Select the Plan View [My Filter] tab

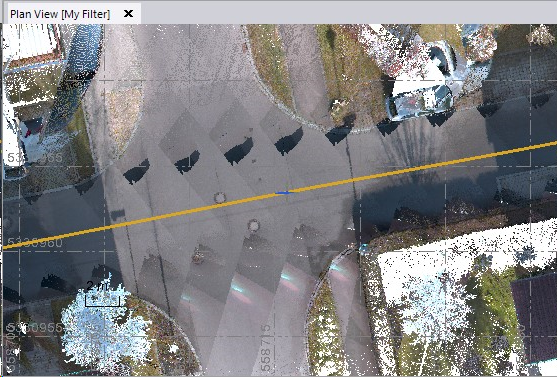[x=60, y=14]
